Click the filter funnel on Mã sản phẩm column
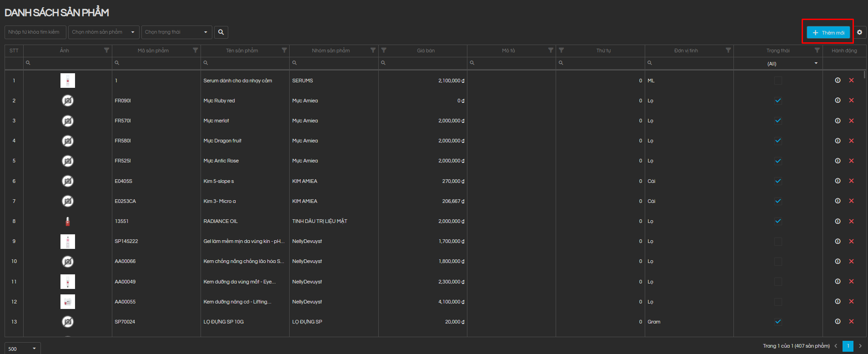This screenshot has width=868, height=354. click(196, 51)
